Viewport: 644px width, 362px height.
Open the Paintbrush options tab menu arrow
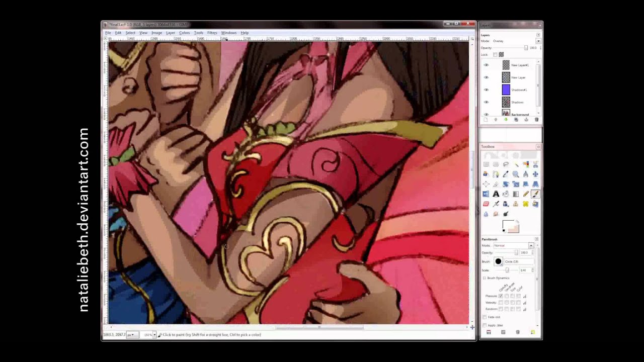click(x=536, y=239)
